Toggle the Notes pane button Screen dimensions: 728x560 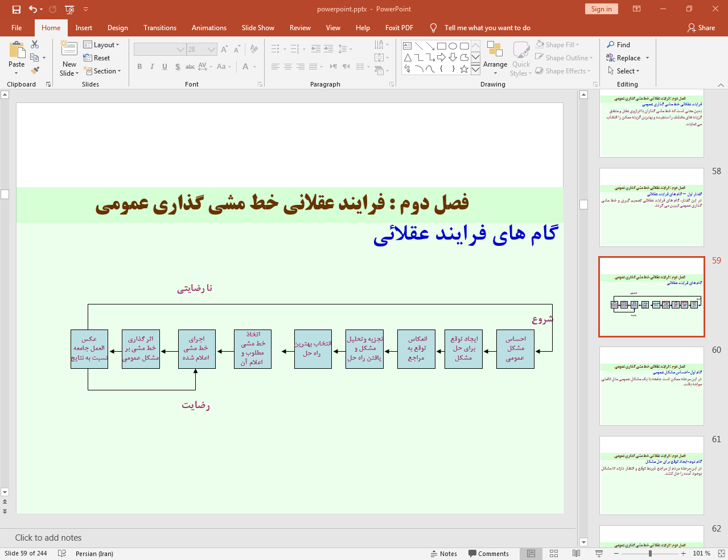pos(444,554)
